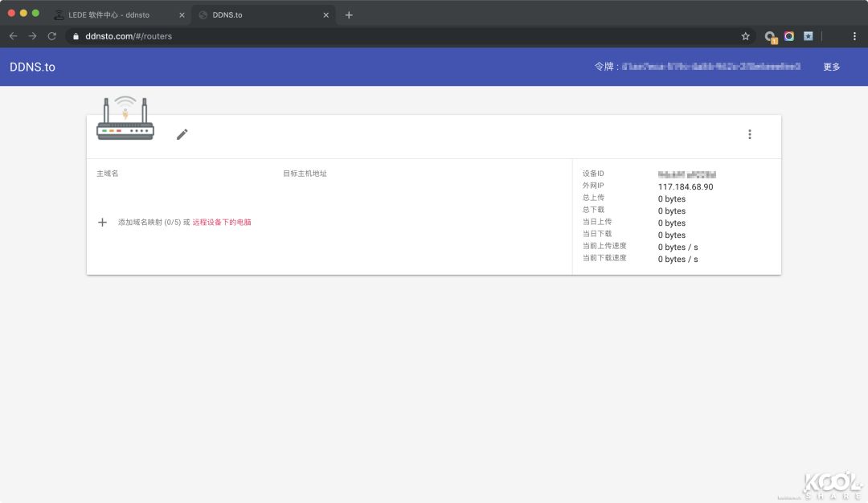Go back to the previous page

[x=13, y=36]
